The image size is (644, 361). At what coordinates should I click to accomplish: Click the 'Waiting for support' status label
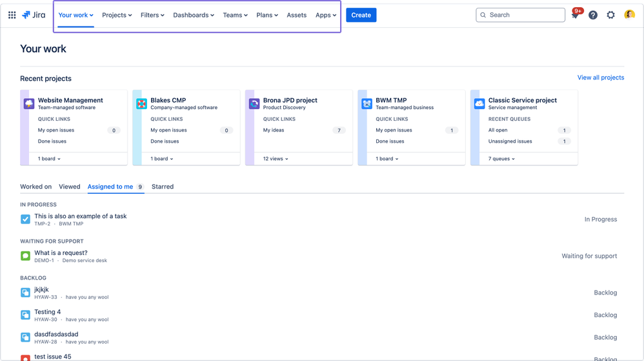(x=589, y=256)
